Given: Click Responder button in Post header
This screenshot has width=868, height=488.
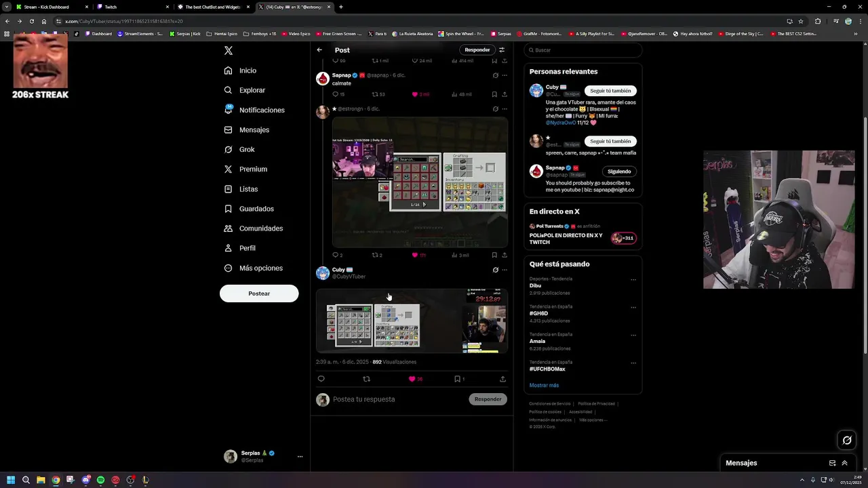Looking at the screenshot, I should coord(477,49).
